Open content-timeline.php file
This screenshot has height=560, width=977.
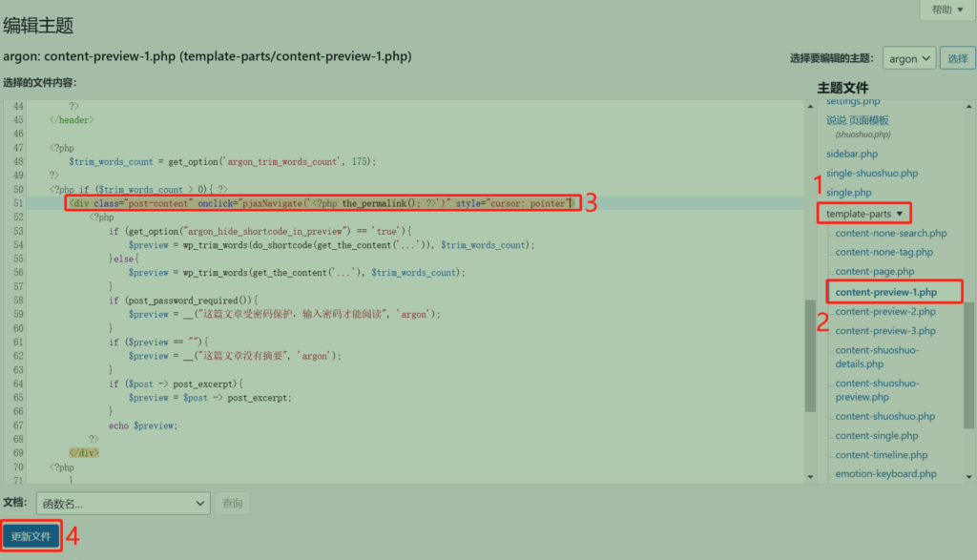tap(881, 455)
